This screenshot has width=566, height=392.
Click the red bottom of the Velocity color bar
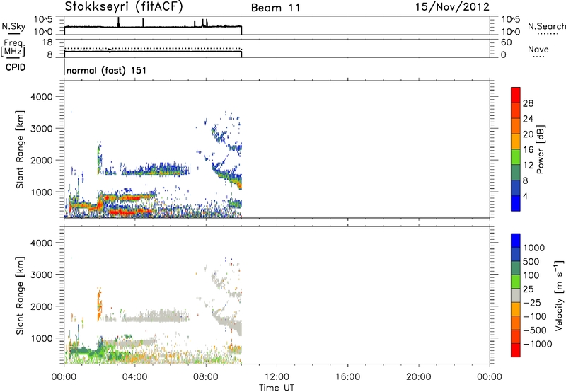tap(516, 350)
